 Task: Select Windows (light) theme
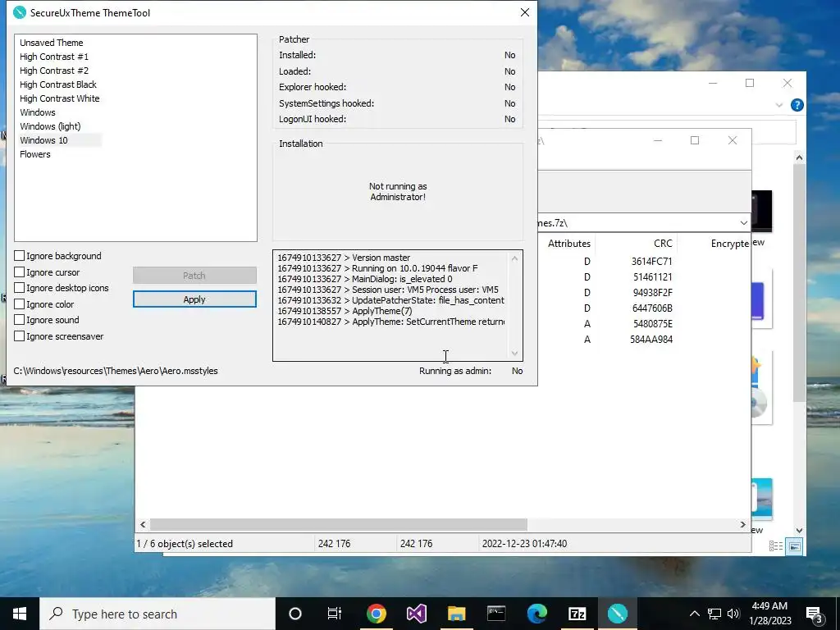point(50,126)
